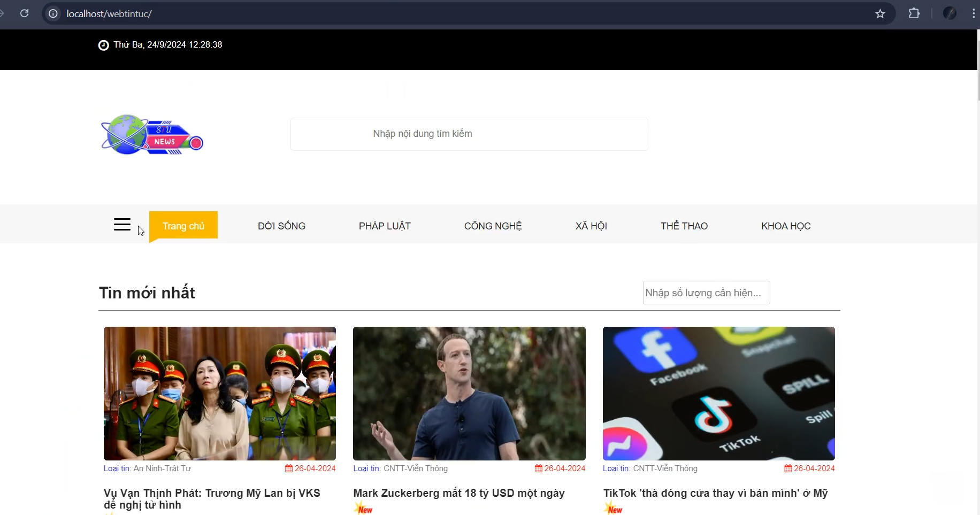Click the date Thứ Ba, 24/9/2024 text
This screenshot has width=980, height=515.
coord(168,45)
